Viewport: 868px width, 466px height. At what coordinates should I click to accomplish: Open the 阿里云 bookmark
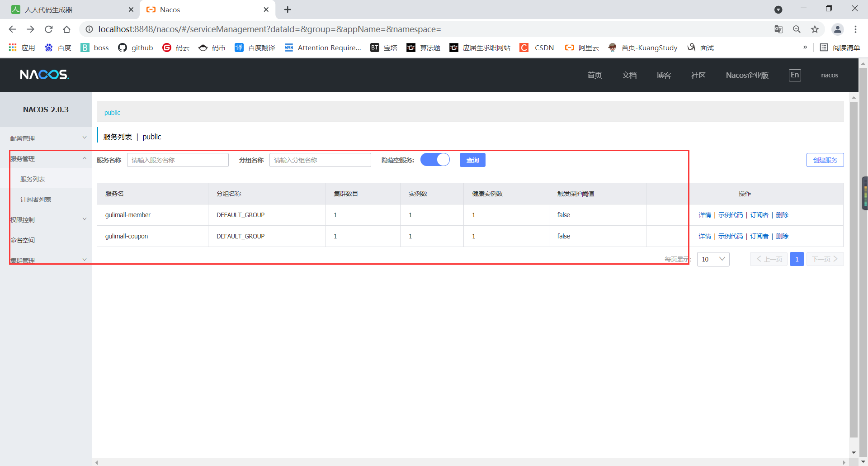582,48
